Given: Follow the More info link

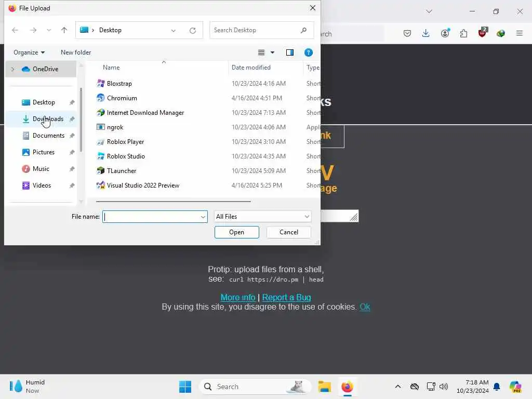Looking at the screenshot, I should [x=238, y=297].
